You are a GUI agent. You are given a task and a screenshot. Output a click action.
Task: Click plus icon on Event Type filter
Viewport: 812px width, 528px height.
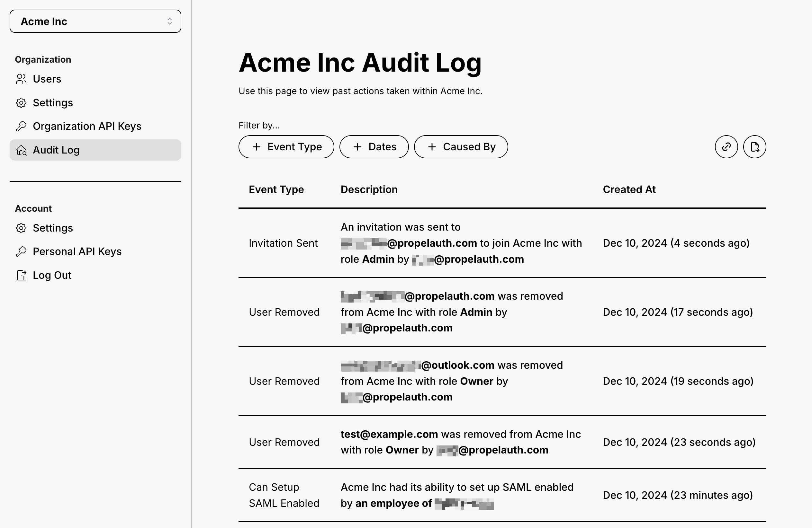(x=256, y=147)
